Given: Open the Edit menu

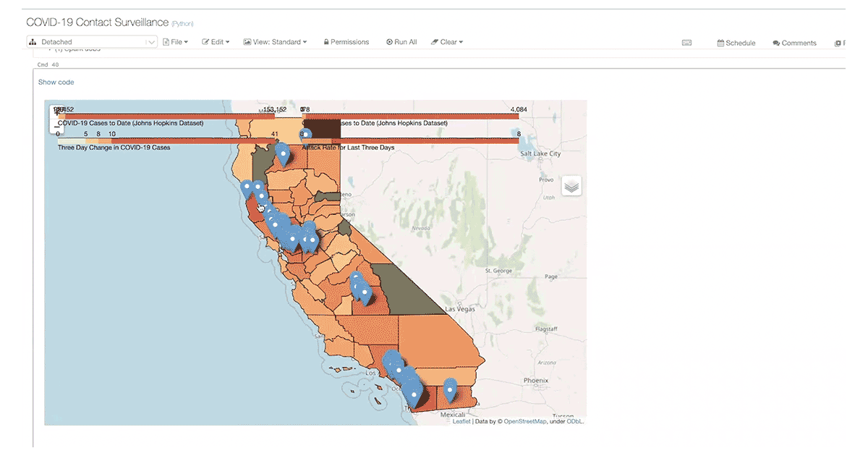Looking at the screenshot, I should tap(216, 42).
